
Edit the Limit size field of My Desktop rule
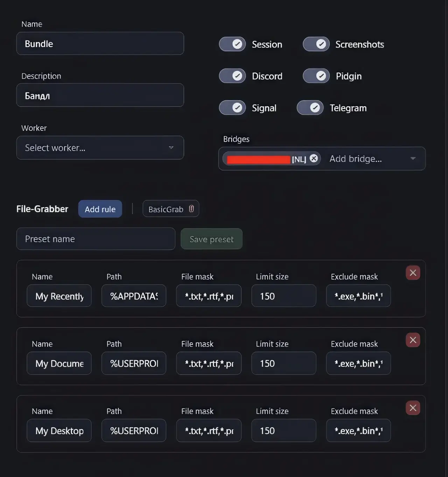(x=283, y=430)
